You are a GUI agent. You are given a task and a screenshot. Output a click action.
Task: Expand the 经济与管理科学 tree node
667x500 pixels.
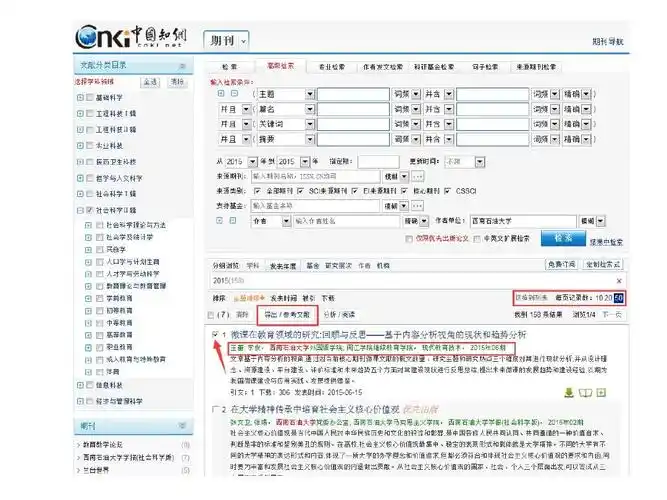coord(80,401)
